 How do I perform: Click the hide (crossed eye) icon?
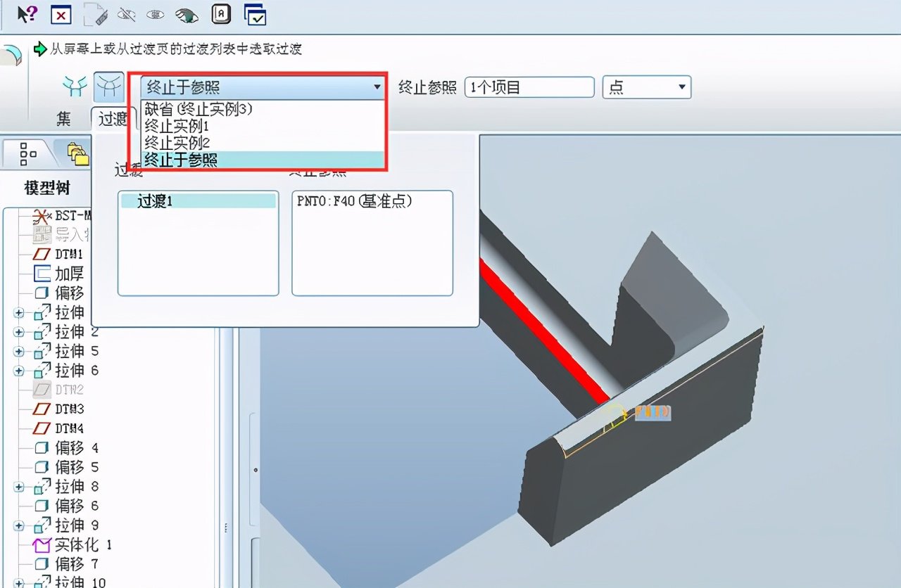[x=127, y=13]
